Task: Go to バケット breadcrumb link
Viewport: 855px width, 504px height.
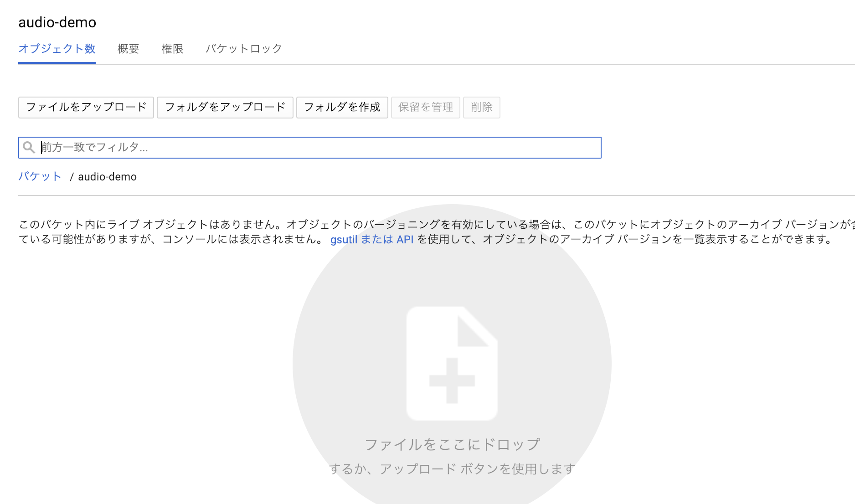Action: click(x=40, y=177)
